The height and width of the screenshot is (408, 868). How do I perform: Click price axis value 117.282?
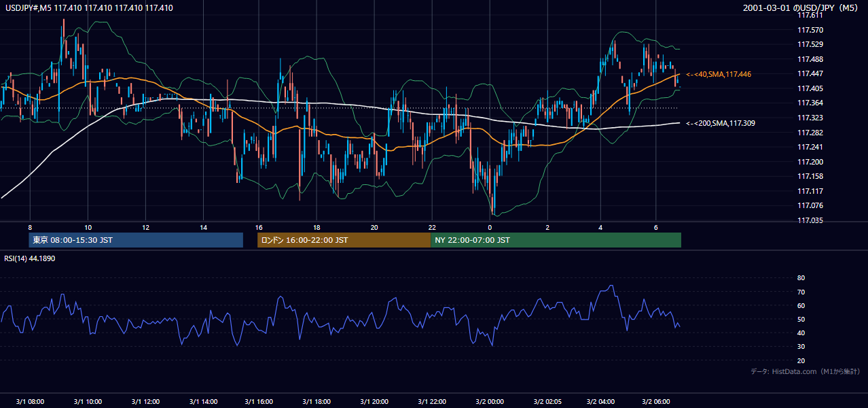(810, 133)
